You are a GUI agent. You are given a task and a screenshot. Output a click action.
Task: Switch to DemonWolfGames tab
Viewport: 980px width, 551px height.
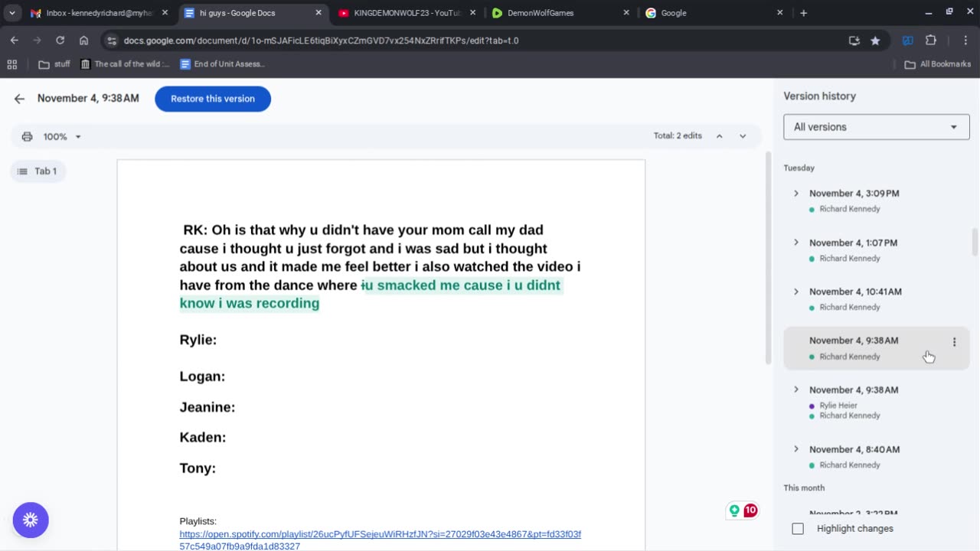[x=559, y=13]
